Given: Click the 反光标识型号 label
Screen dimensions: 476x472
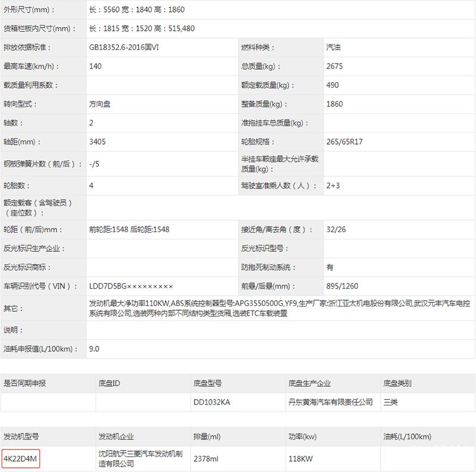Looking at the screenshot, I should (265, 248).
